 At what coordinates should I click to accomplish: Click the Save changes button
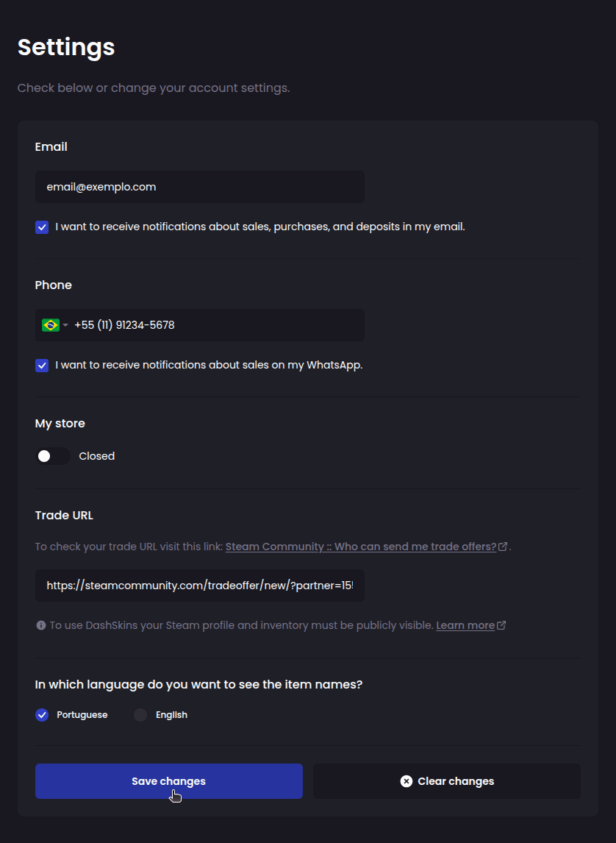point(168,780)
